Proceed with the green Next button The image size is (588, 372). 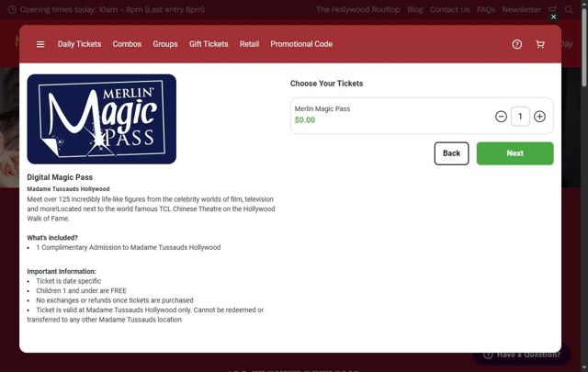(x=514, y=153)
